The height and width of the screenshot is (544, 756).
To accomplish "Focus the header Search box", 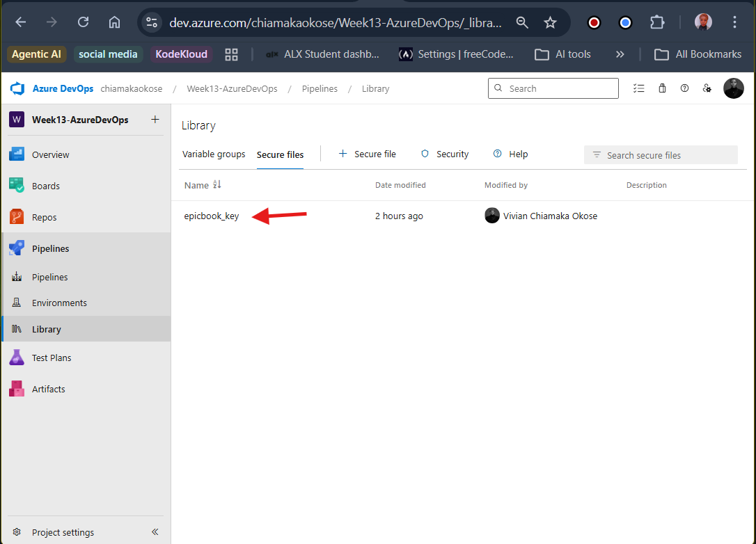I will coord(553,88).
